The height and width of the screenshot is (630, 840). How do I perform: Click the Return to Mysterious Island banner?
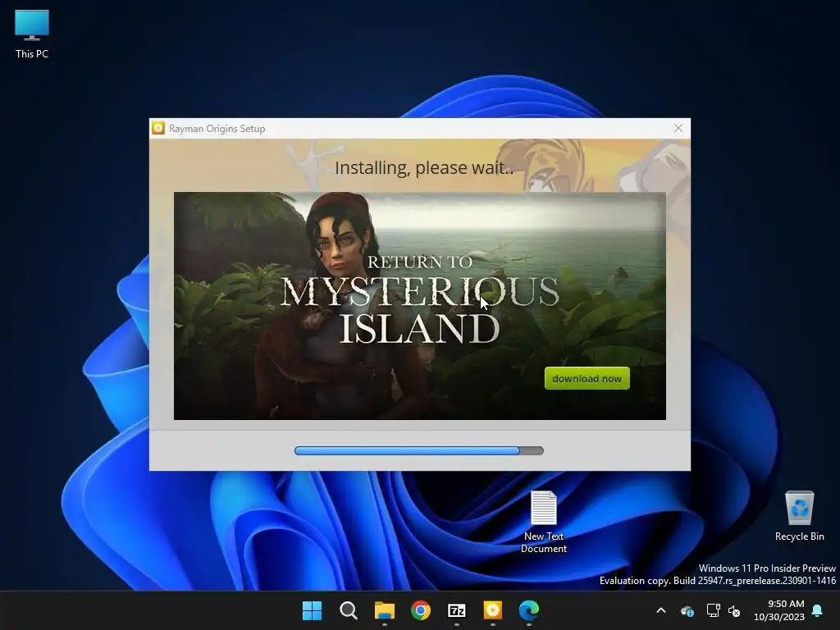coord(419,305)
